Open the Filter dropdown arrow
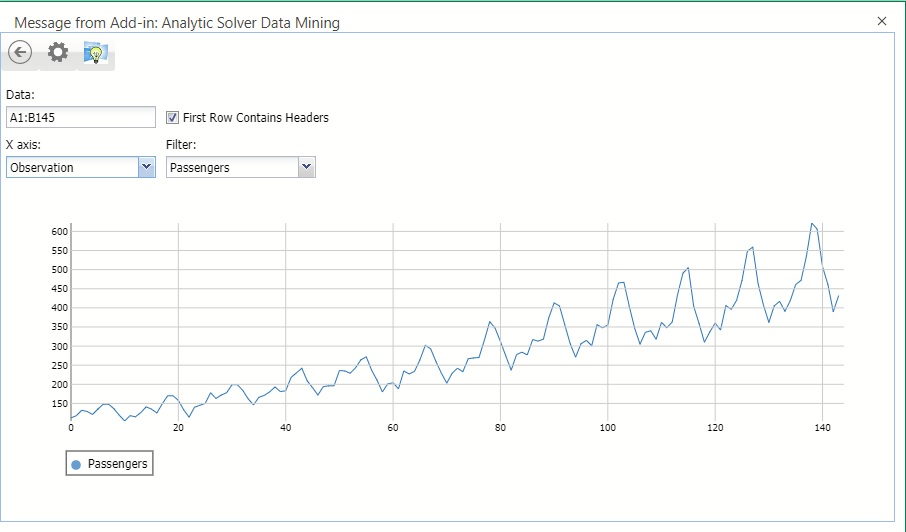 [x=306, y=167]
